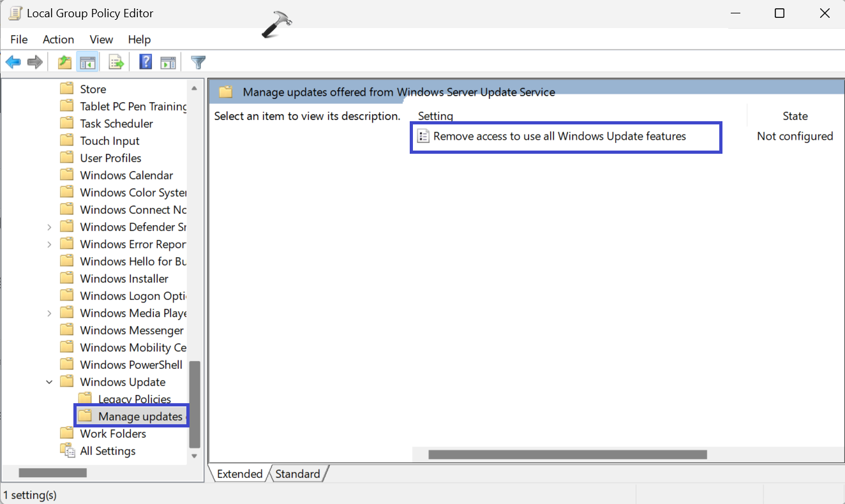This screenshot has width=845, height=504.
Task: Expand the Windows Defender tree node
Action: coord(49,226)
